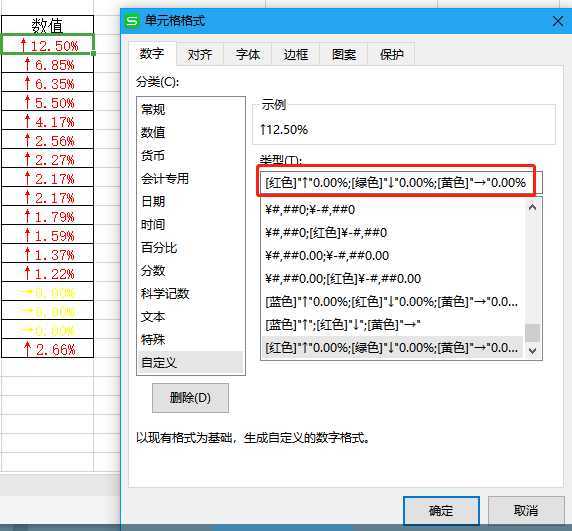Choose 常规 in the category list
Viewport: 572px width, 531px height.
190,109
